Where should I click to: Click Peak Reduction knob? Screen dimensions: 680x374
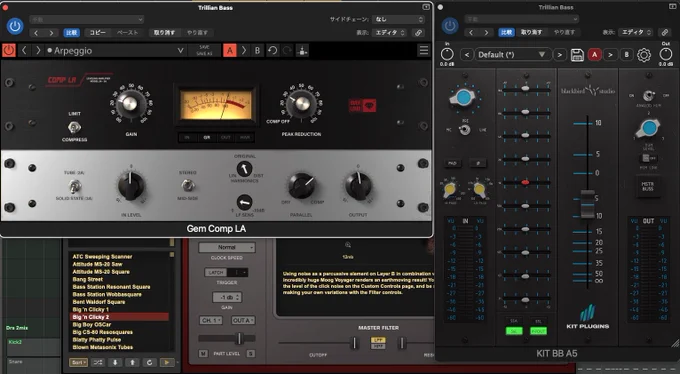pyautogui.click(x=302, y=104)
